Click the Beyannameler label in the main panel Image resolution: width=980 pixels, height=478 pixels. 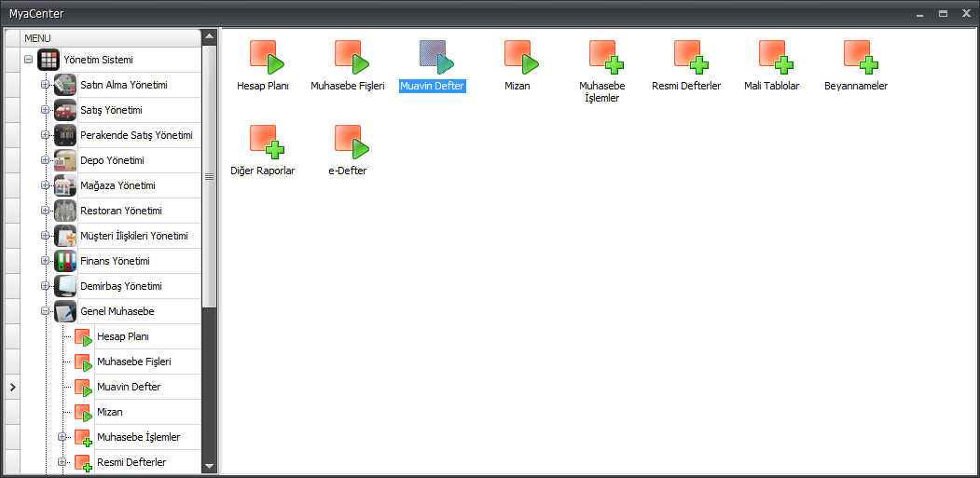pyautogui.click(x=856, y=87)
